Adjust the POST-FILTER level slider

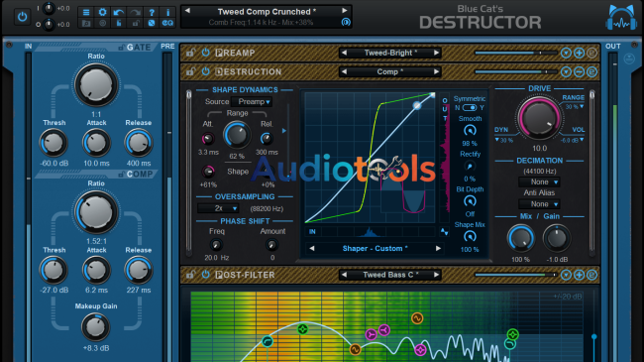click(x=515, y=275)
